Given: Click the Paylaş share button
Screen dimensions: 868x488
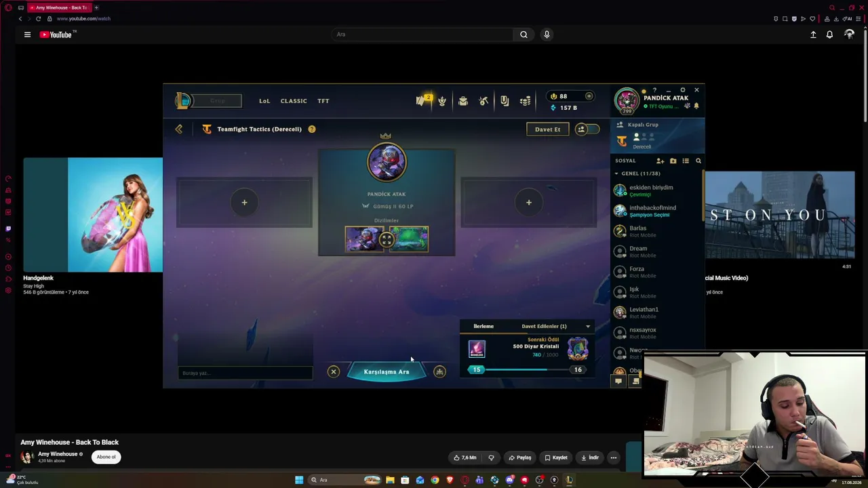Looking at the screenshot, I should click(520, 457).
